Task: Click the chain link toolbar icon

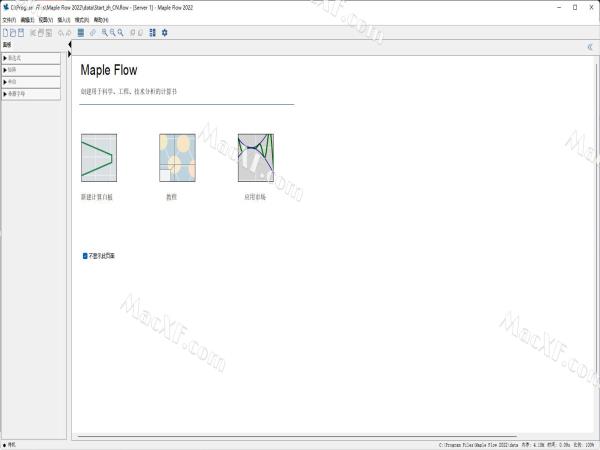Action: pyautogui.click(x=93, y=33)
